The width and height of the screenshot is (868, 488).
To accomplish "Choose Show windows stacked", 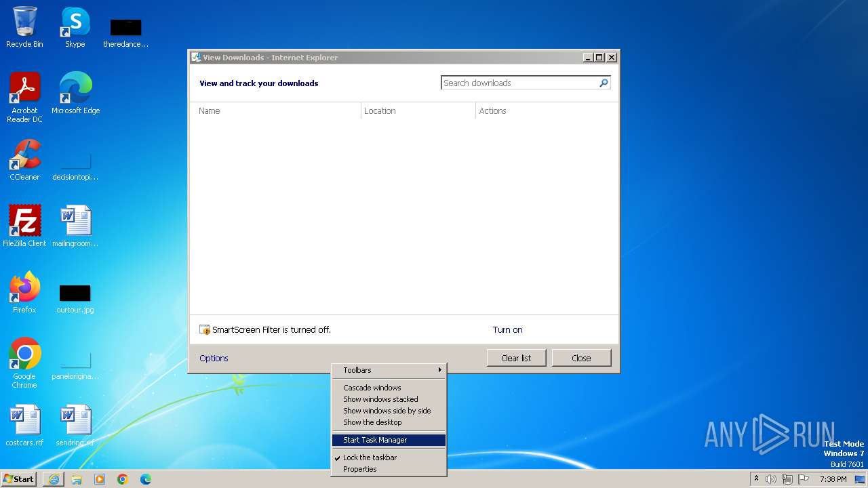I will tap(389, 399).
